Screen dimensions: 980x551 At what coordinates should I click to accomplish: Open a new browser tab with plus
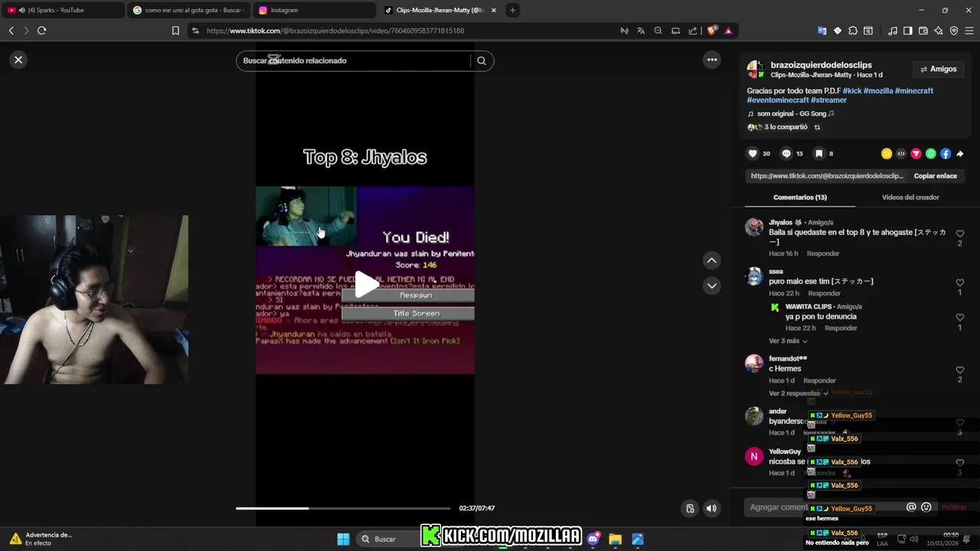[x=512, y=10]
